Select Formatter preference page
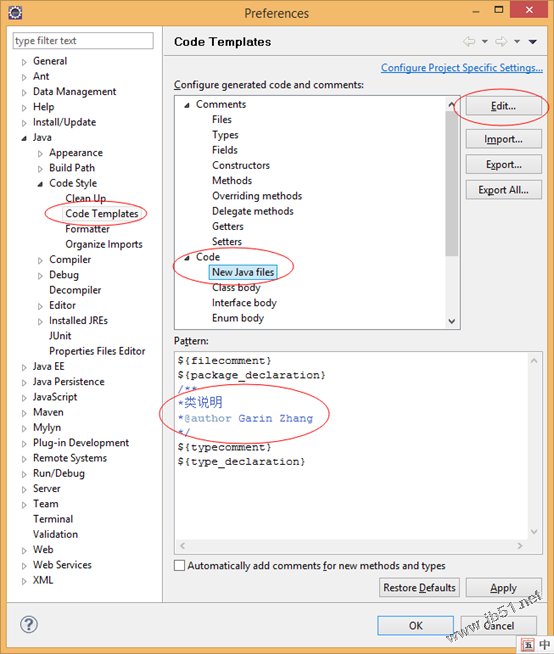The height and width of the screenshot is (654, 554). [x=87, y=229]
